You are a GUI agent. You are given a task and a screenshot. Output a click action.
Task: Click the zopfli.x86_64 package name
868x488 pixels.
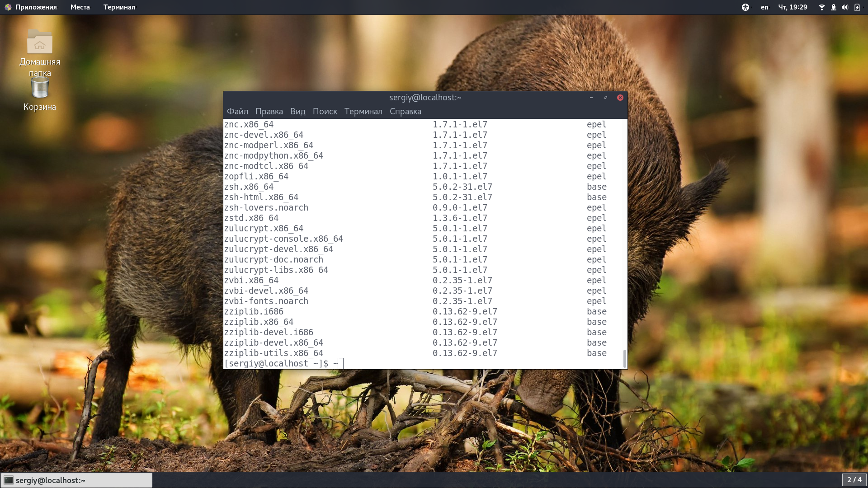pyautogui.click(x=256, y=176)
